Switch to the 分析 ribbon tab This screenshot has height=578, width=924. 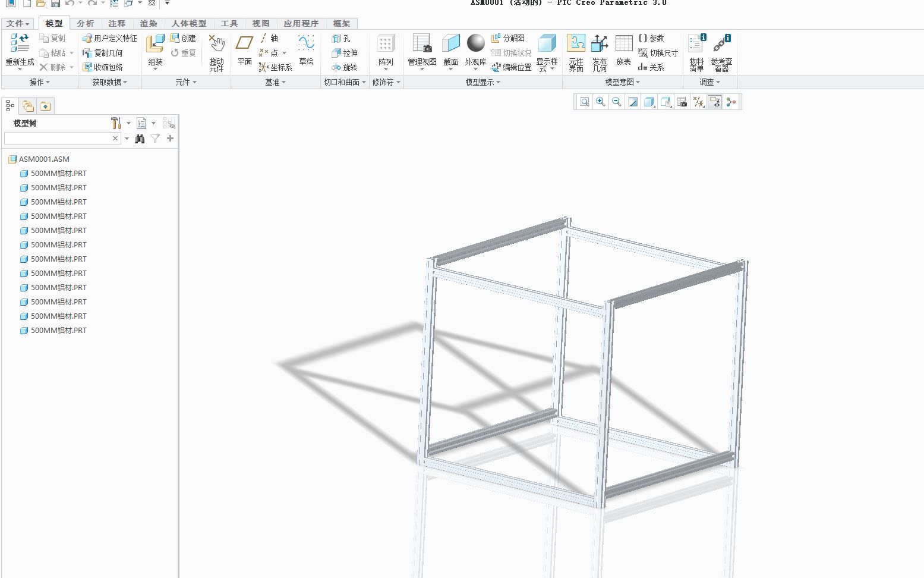click(x=85, y=23)
